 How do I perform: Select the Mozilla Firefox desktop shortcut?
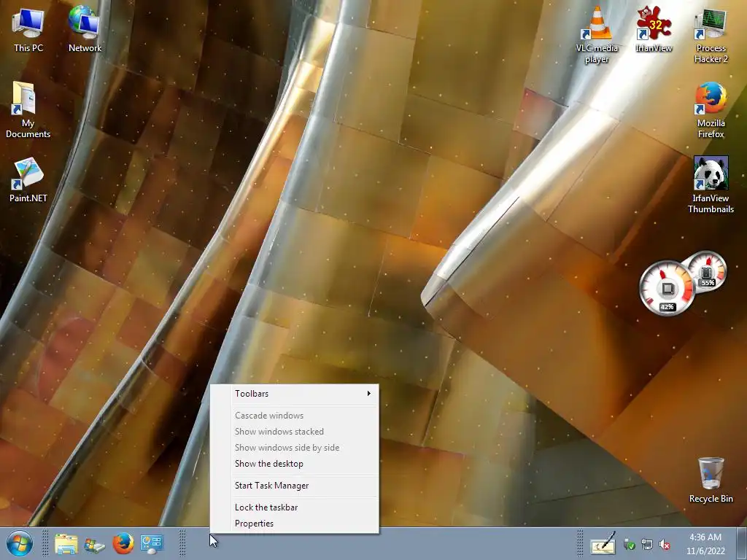click(711, 109)
